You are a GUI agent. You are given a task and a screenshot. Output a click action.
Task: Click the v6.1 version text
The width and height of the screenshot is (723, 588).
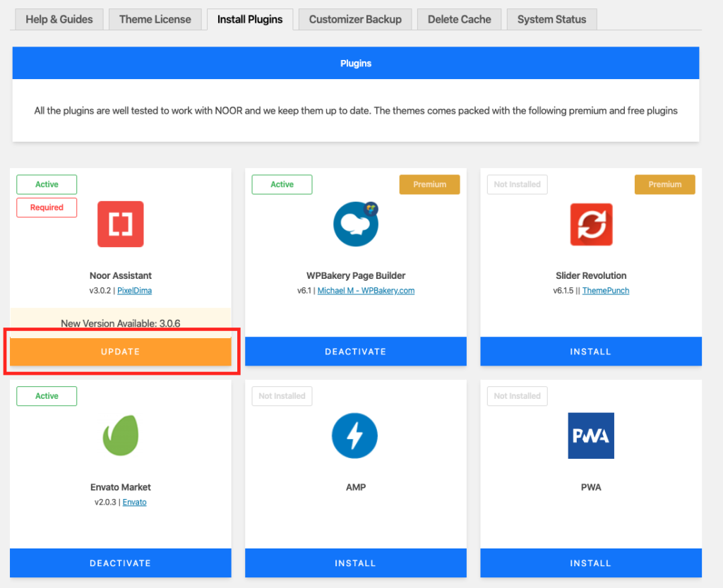304,290
